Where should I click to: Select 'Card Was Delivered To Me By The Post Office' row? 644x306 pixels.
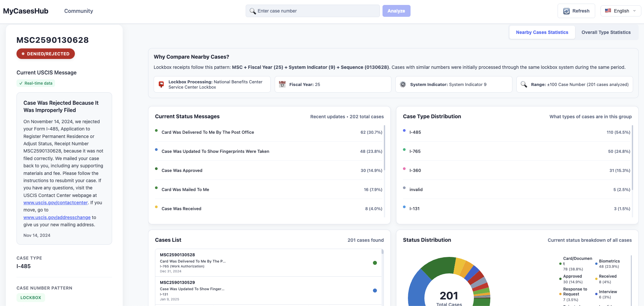pos(269,132)
